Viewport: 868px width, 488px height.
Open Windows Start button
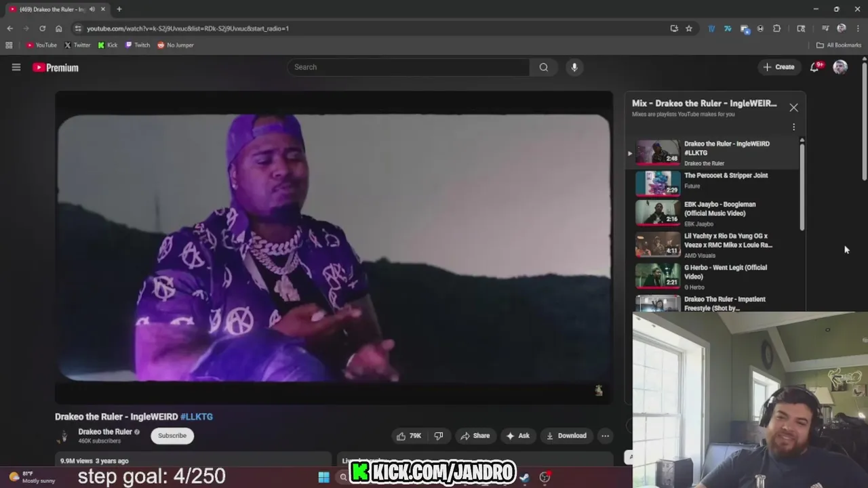point(323,477)
